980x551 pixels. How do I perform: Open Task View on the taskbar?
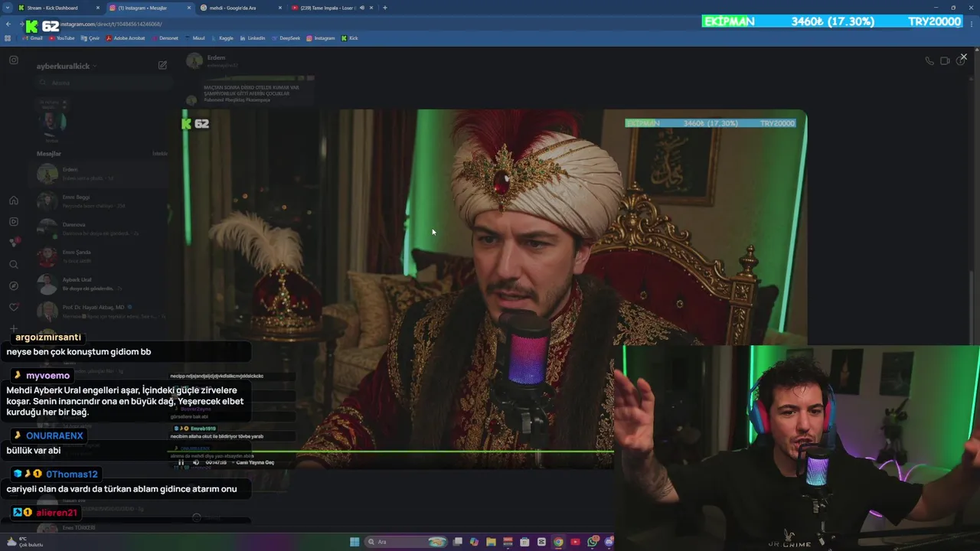(458, 542)
